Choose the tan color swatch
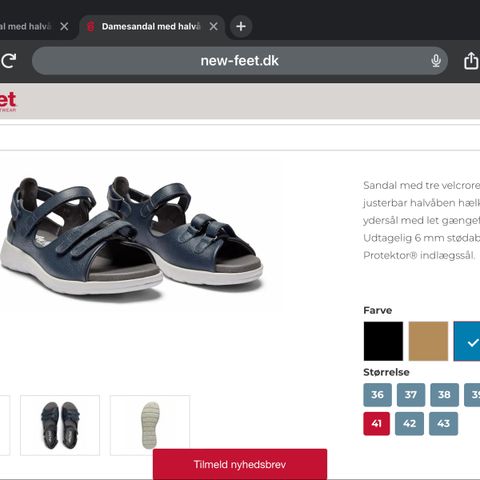The width and height of the screenshot is (480, 480). pos(428,341)
